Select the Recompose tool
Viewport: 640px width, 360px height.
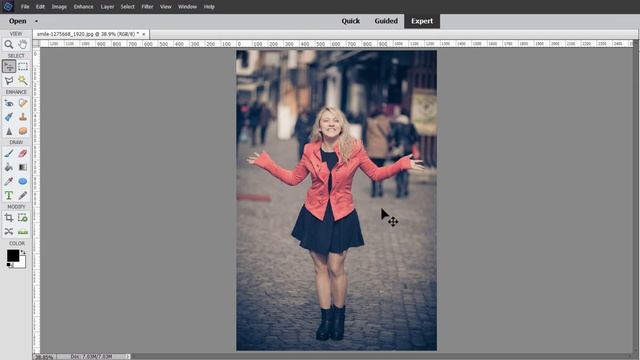tap(23, 218)
